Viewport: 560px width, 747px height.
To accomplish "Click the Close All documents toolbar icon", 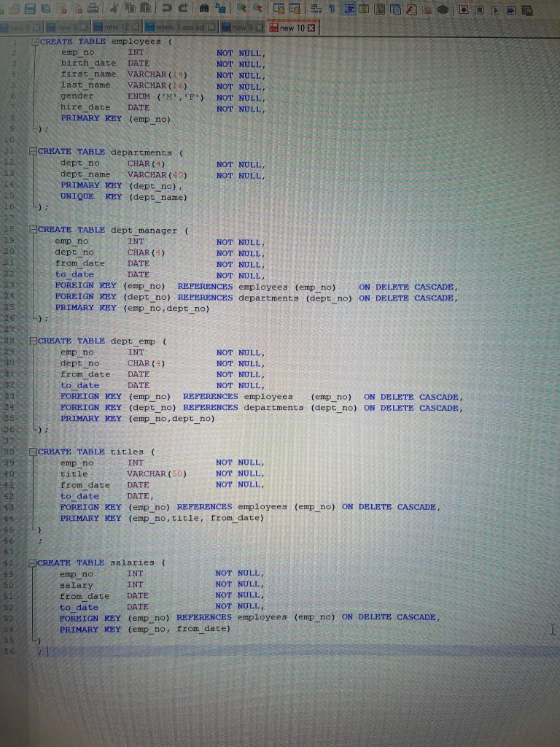I will pyautogui.click(x=77, y=9).
